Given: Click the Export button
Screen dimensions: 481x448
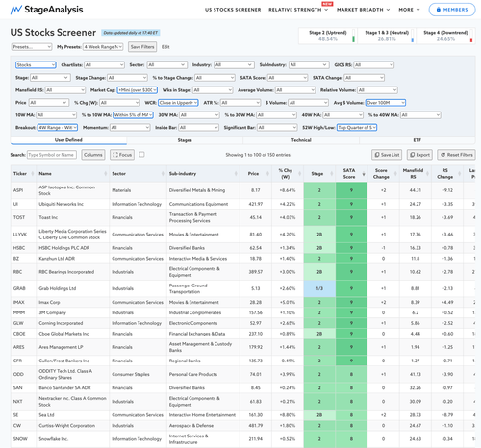Looking at the screenshot, I should point(419,155).
